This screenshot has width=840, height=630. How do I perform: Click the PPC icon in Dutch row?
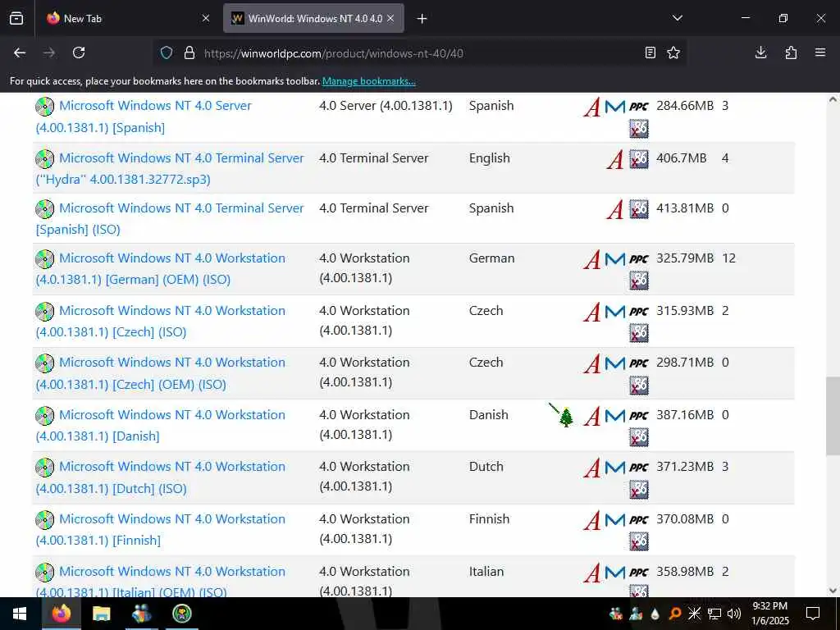click(638, 467)
